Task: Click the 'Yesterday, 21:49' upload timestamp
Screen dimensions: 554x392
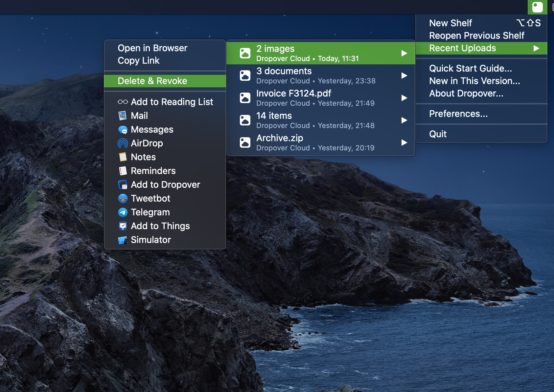Action: click(x=346, y=103)
